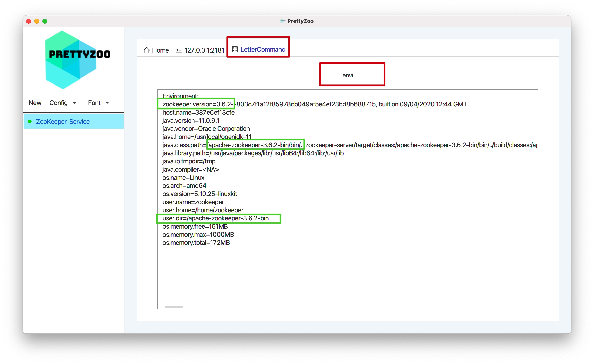This screenshot has height=364, width=594.
Task: Open the Home tab
Action: (156, 50)
